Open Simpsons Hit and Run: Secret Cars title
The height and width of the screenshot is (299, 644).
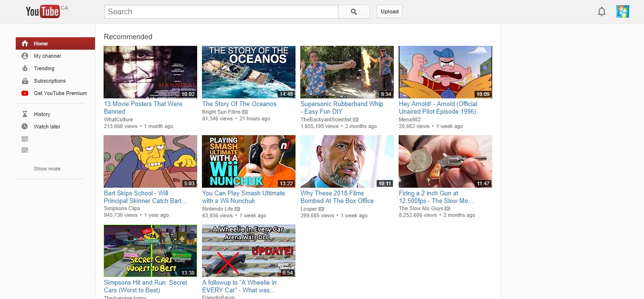[146, 286]
